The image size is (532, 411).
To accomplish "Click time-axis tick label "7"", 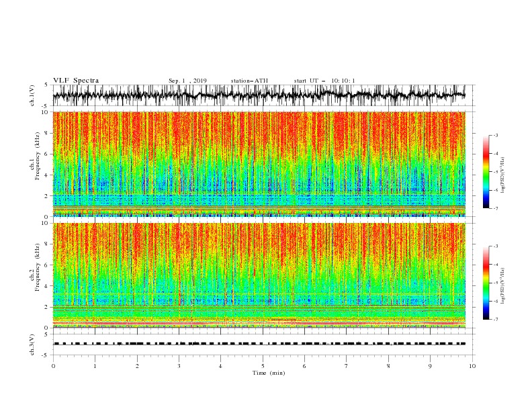I will 347,366.
